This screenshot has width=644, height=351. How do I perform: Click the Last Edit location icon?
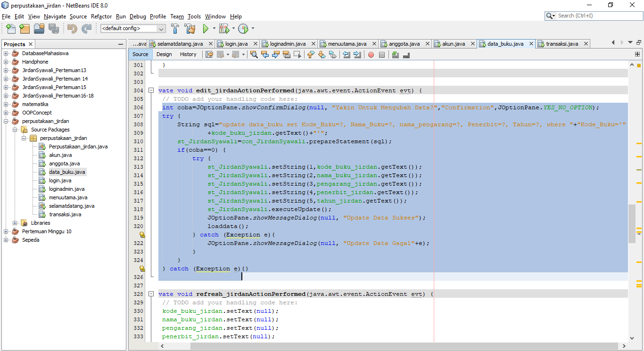tap(209, 55)
